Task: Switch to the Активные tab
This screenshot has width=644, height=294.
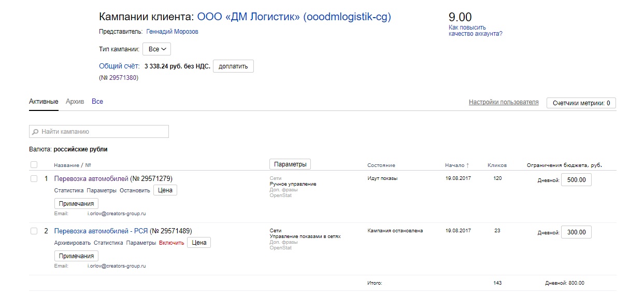Action: click(44, 102)
